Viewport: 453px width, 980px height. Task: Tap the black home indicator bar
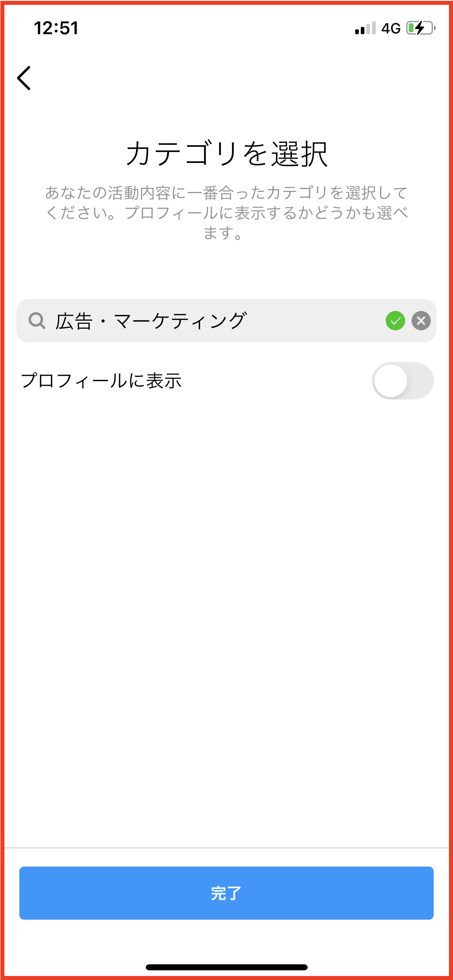(x=226, y=967)
